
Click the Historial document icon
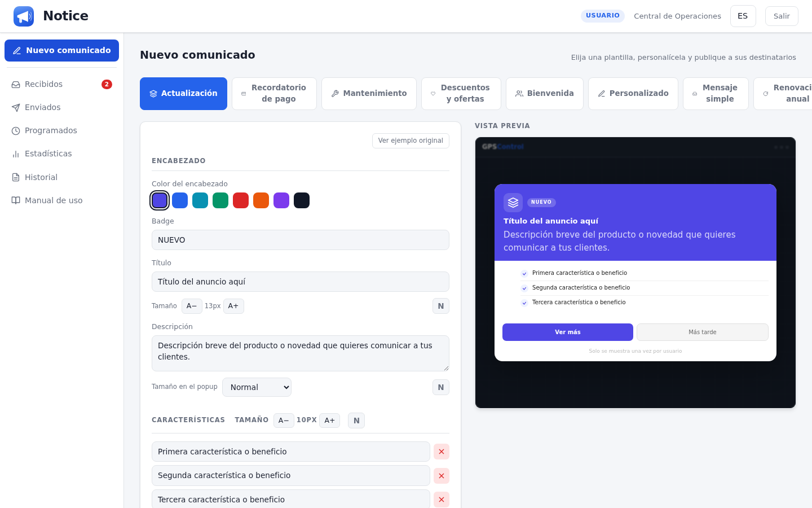(16, 177)
